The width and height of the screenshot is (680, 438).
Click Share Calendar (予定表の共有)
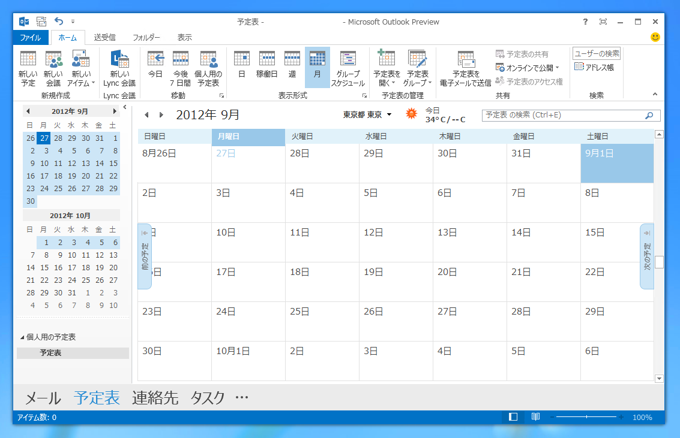[x=522, y=54]
